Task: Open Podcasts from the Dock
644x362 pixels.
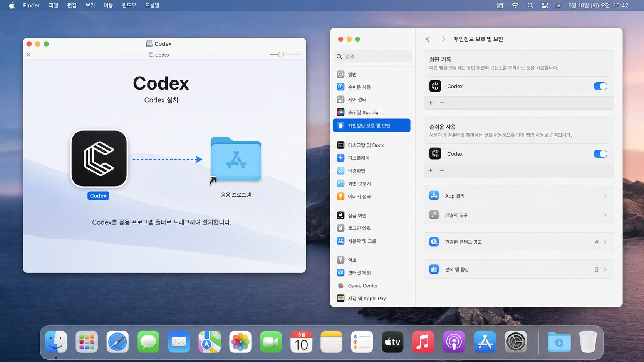Action: tap(454, 342)
